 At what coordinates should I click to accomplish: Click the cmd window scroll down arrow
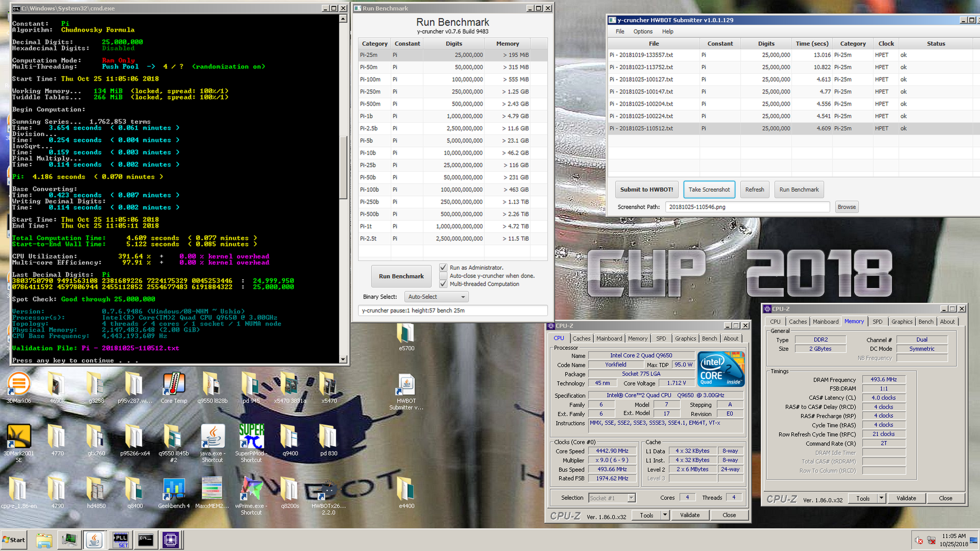coord(344,360)
